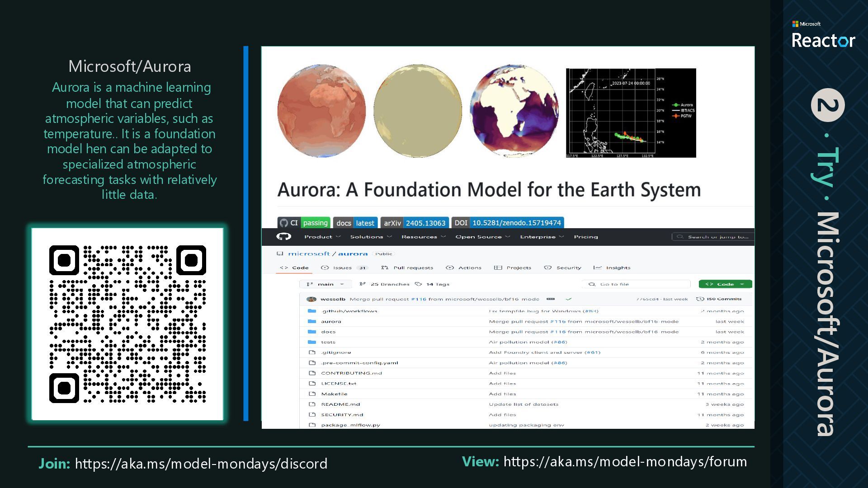This screenshot has width=868, height=488.
Task: Open the Product dropdown menu
Action: coord(322,237)
